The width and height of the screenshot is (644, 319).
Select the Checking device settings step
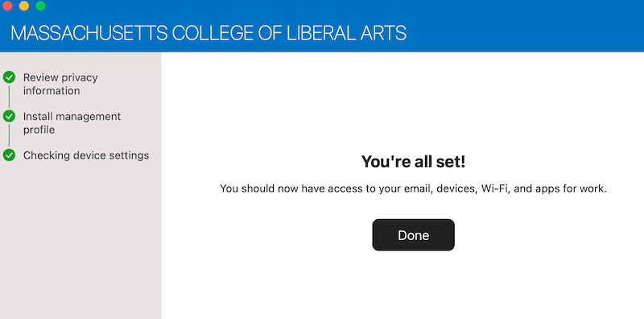(x=86, y=155)
